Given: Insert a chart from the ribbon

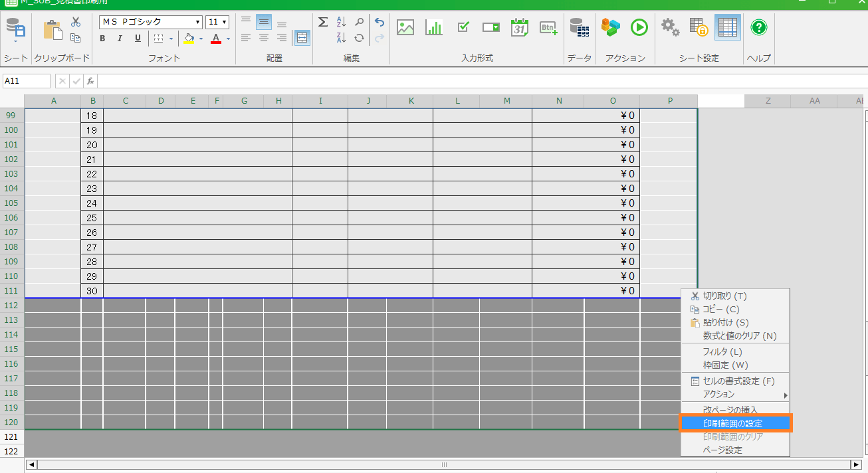Looking at the screenshot, I should (434, 27).
